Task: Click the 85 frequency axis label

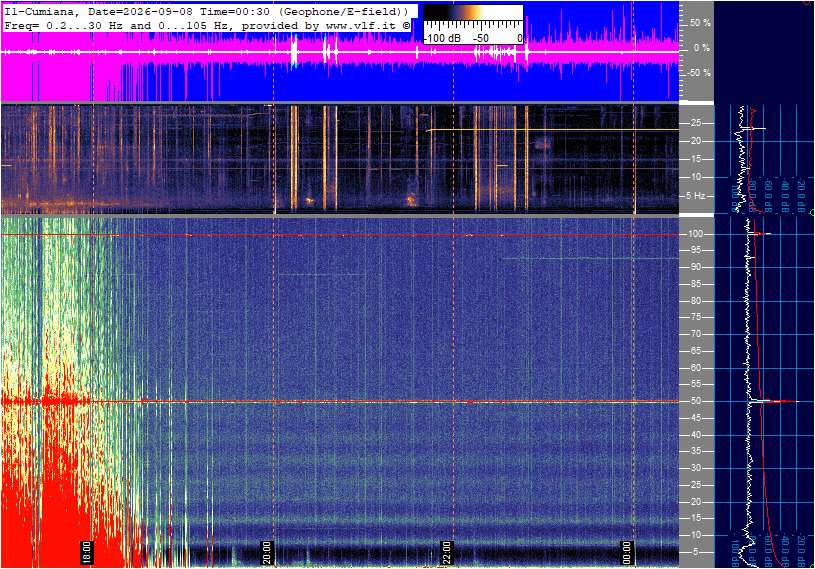Action: pyautogui.click(x=695, y=284)
